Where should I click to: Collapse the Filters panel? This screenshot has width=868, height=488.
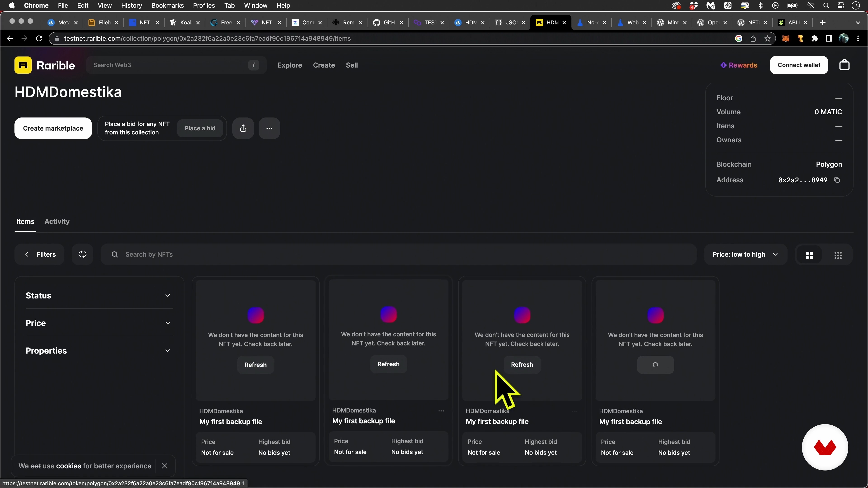tap(40, 254)
